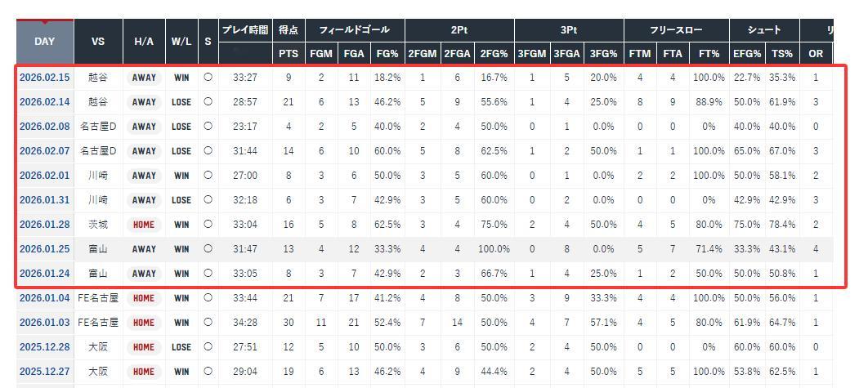Click the HOME badge in 2026.01.03 row
The image size is (868, 388).
tap(144, 323)
